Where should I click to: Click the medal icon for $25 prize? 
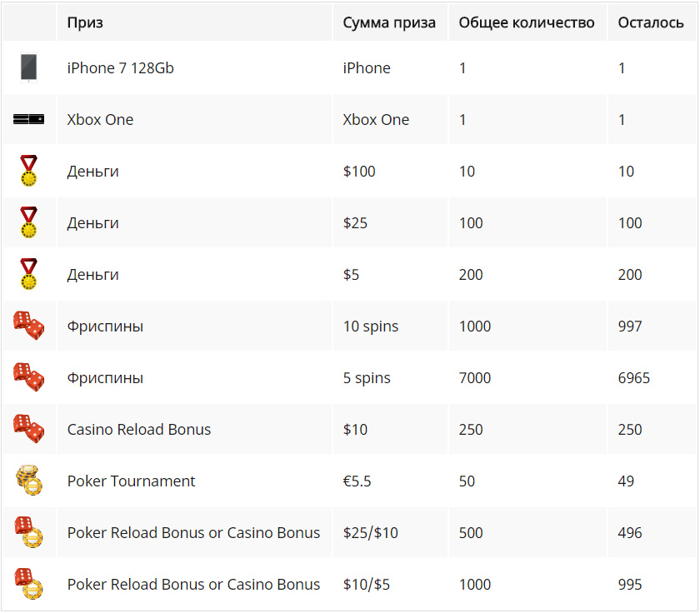coord(29,222)
